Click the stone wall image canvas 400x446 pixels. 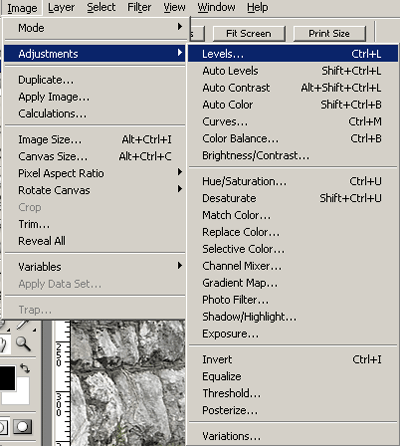pyautogui.click(x=128, y=383)
